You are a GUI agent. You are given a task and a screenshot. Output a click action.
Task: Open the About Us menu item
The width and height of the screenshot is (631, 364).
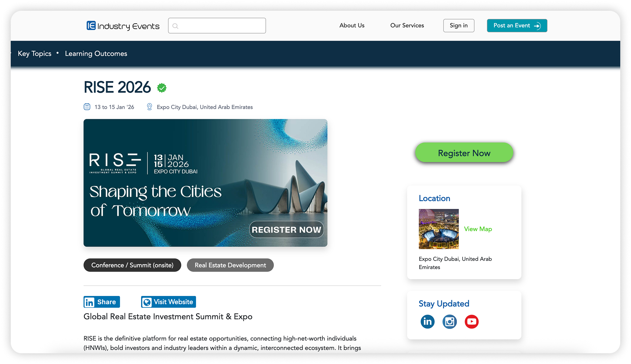[x=352, y=25]
